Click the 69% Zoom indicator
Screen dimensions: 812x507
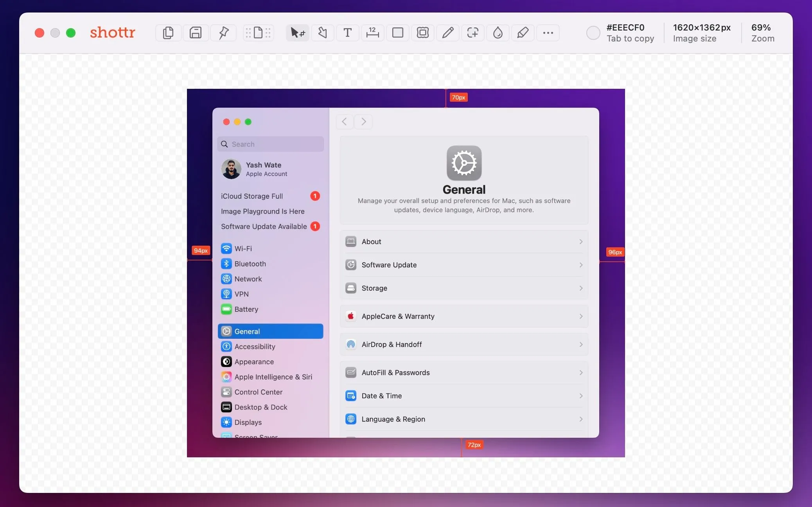pyautogui.click(x=762, y=33)
